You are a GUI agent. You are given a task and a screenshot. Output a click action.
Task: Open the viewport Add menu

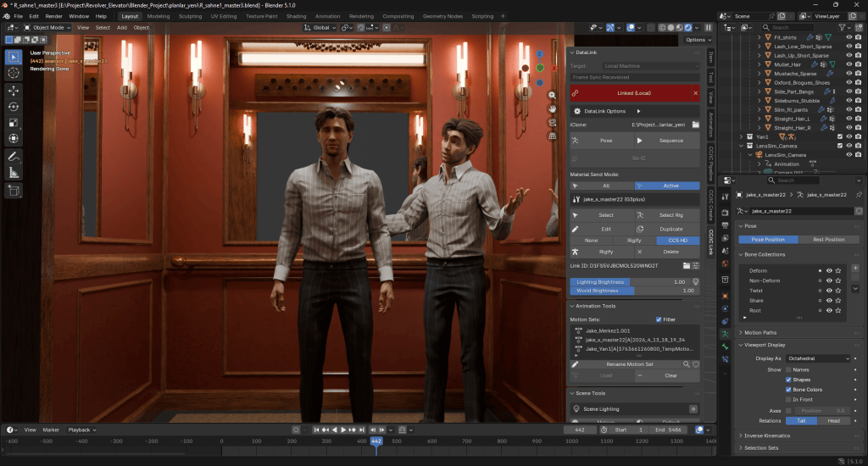click(122, 28)
